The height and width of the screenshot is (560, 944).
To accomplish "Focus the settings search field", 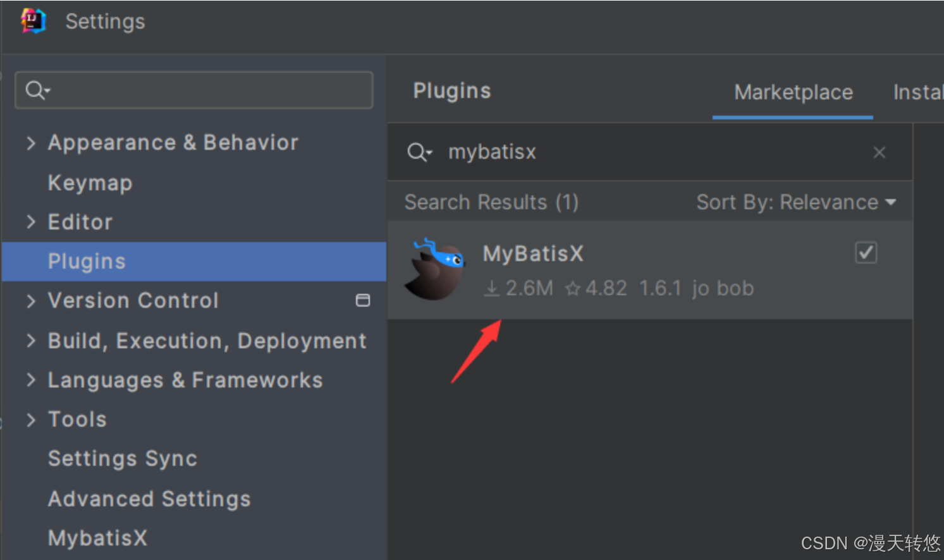I will [194, 90].
